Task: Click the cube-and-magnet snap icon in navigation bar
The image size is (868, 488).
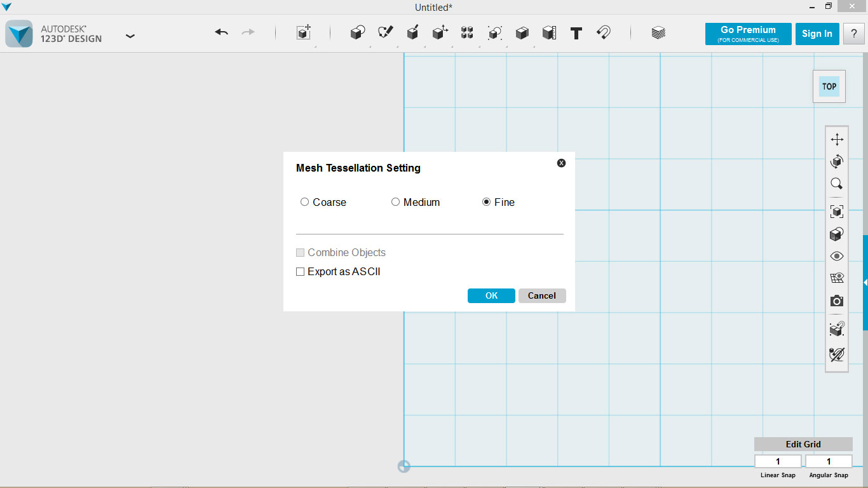Action: (x=837, y=329)
